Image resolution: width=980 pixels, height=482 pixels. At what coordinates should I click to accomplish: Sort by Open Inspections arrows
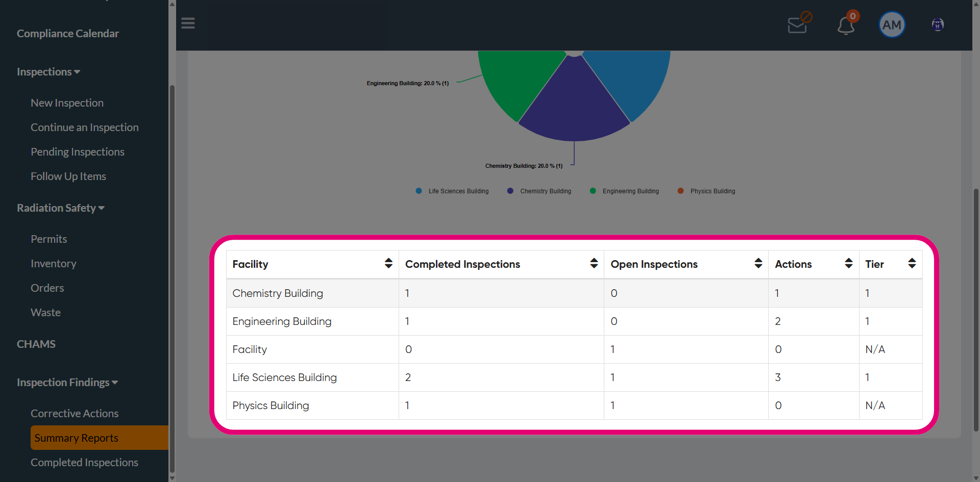tap(758, 263)
